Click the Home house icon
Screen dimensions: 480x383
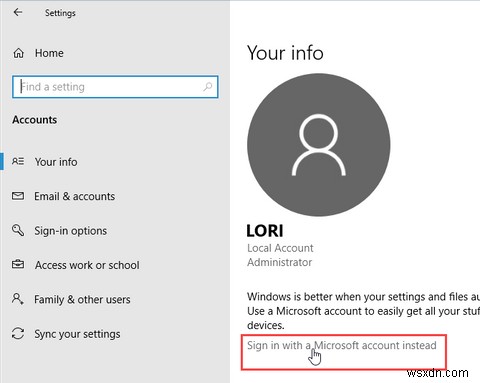(19, 53)
